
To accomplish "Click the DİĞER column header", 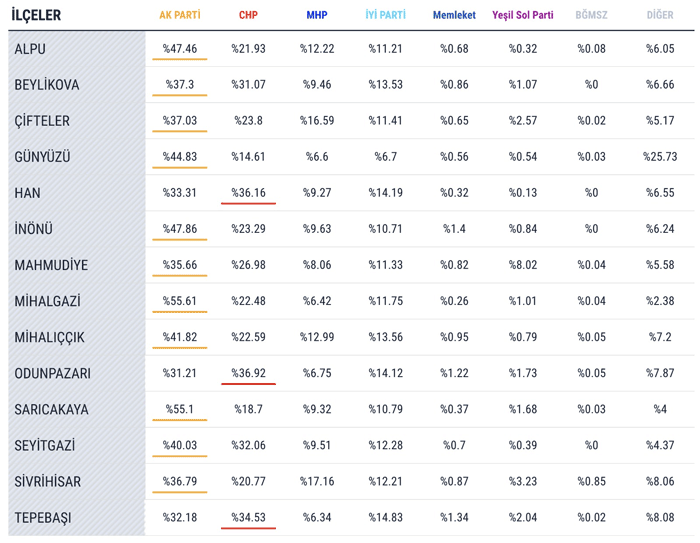I will pyautogui.click(x=660, y=15).
